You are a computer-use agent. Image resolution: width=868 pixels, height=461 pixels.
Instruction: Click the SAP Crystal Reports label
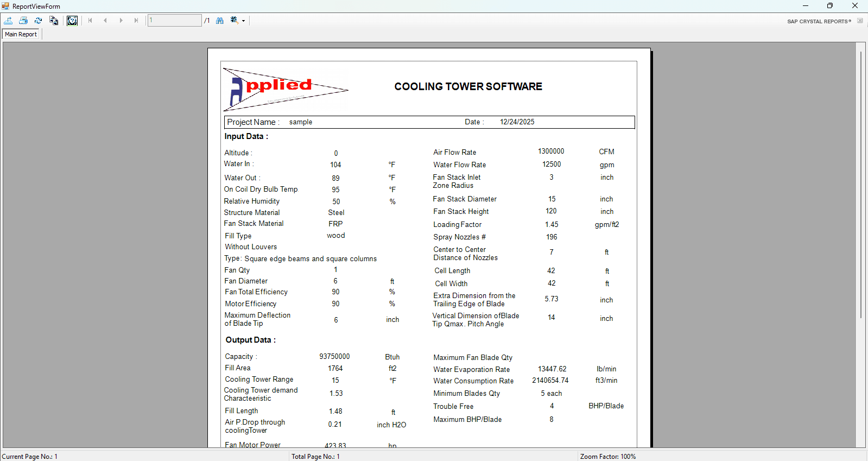(x=819, y=22)
